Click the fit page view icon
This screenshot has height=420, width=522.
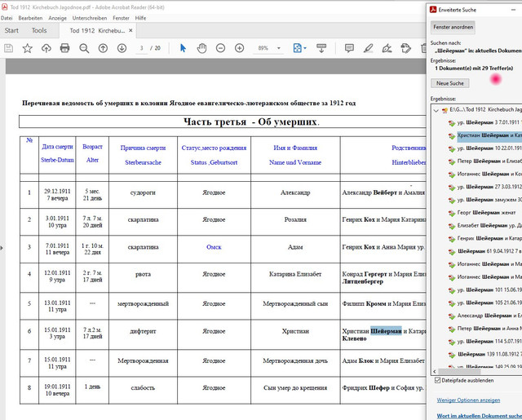pos(297,48)
